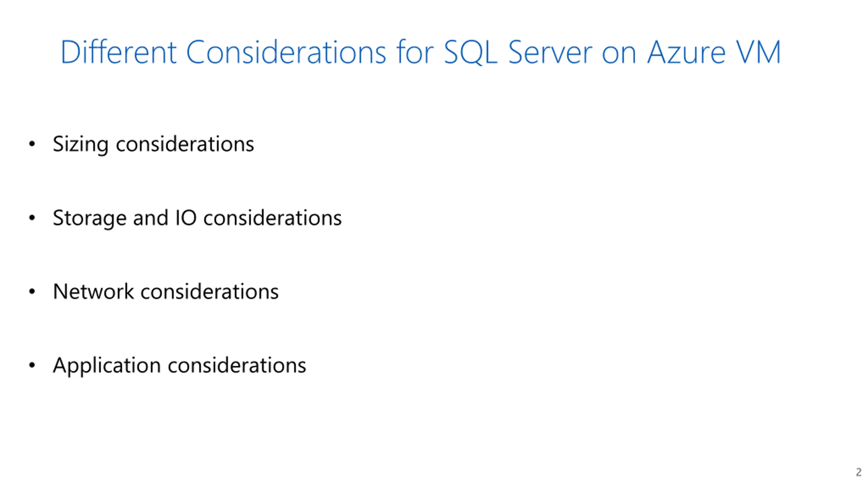Select the "Storage and IO considerations" bullet text
Image resolution: width=868 pixels, height=488 pixels.
[x=197, y=218]
